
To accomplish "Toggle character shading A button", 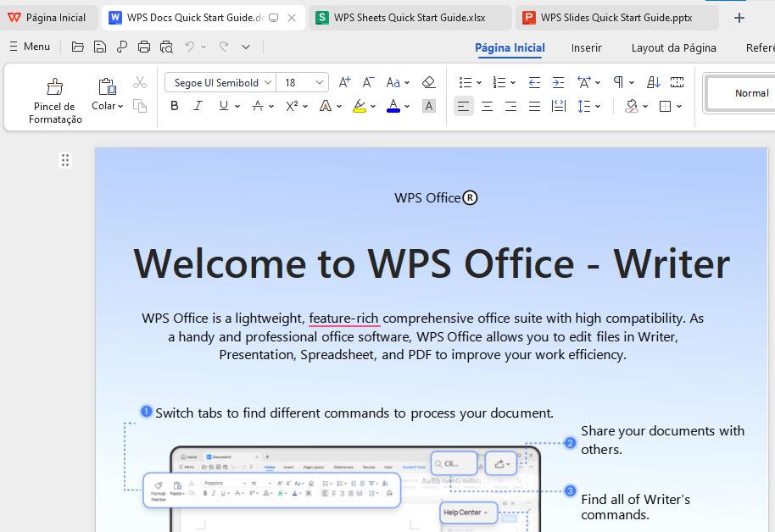I will click(x=428, y=106).
